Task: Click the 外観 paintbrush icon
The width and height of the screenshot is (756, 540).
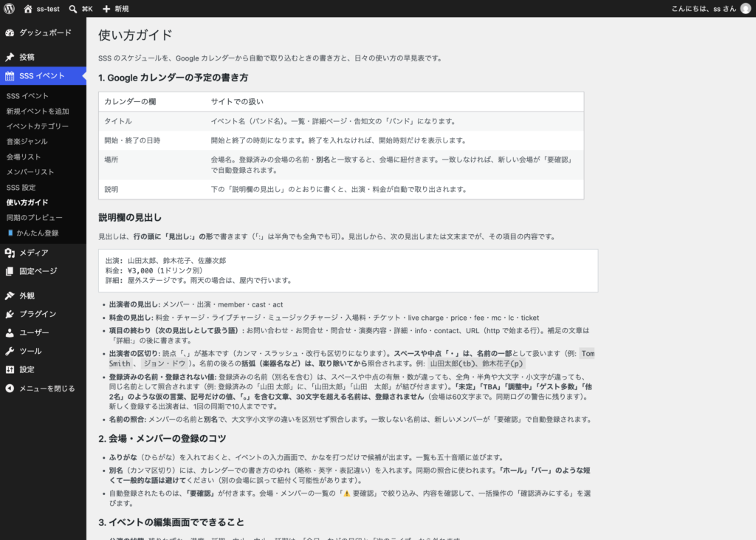Action: (10, 295)
